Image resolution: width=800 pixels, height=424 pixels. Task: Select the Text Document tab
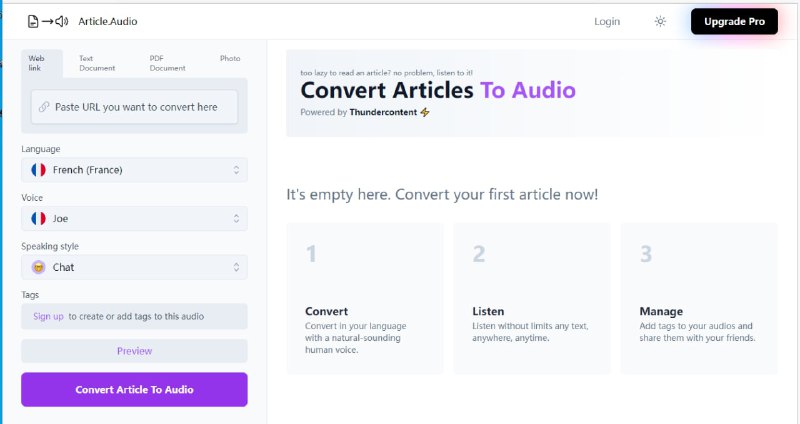coord(97,63)
